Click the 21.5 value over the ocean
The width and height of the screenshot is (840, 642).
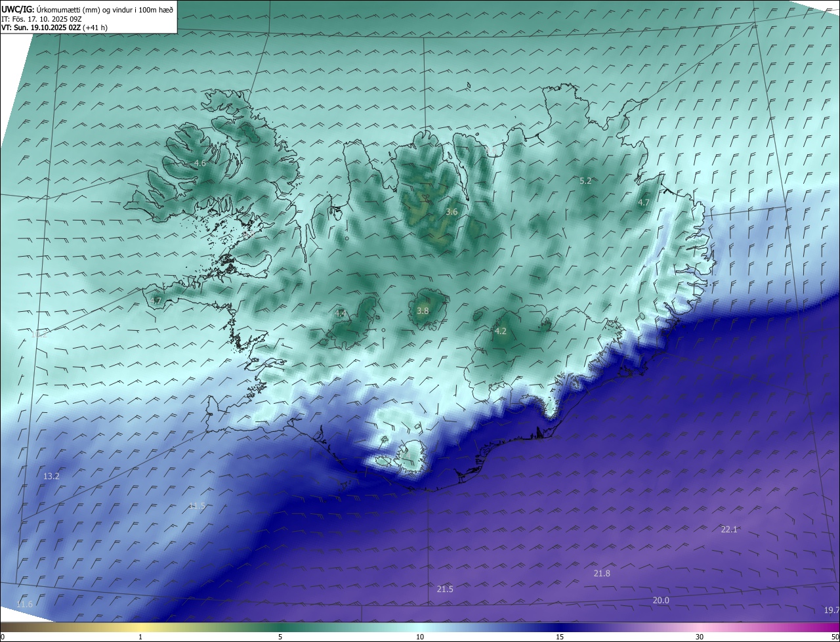445,589
